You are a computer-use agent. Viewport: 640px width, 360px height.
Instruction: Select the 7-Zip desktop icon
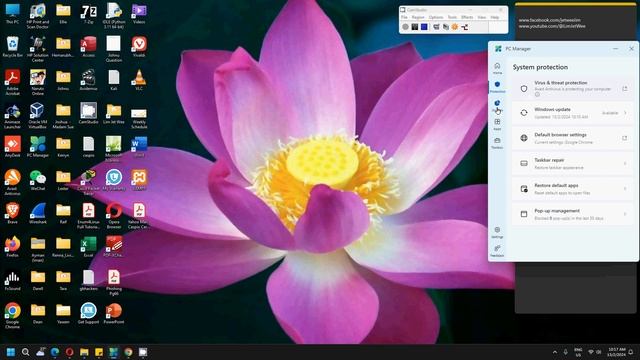coord(89,14)
